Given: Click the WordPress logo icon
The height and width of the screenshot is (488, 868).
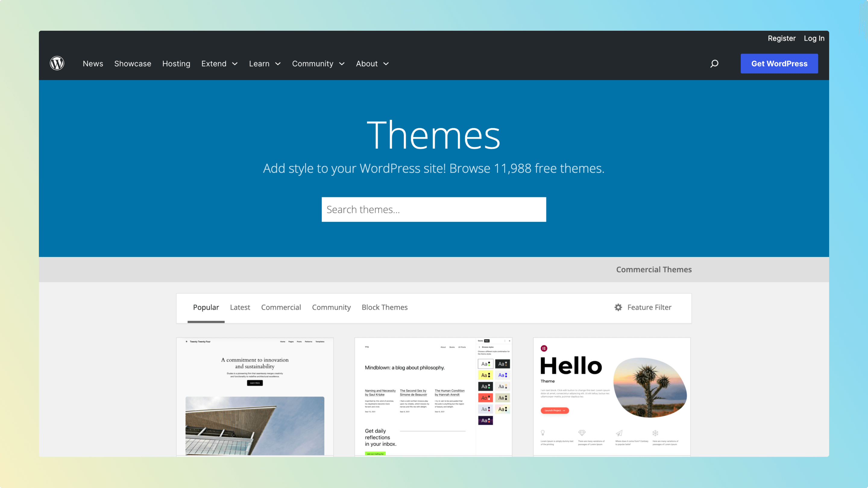Looking at the screenshot, I should (57, 63).
